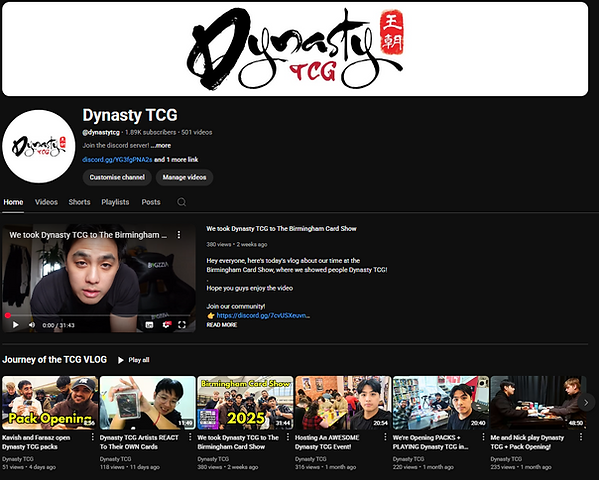Mute the featured video volume icon
599x480 pixels.
pyautogui.click(x=32, y=325)
